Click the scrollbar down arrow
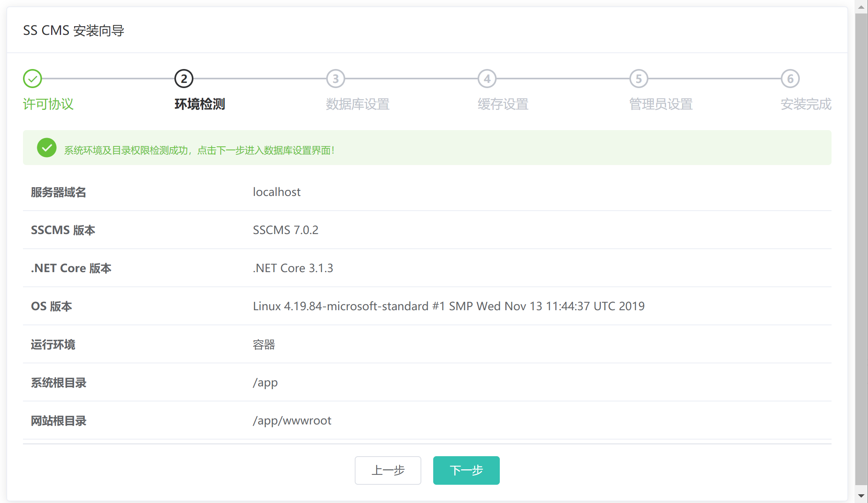Image resolution: width=868 pixels, height=503 pixels. pyautogui.click(x=861, y=496)
